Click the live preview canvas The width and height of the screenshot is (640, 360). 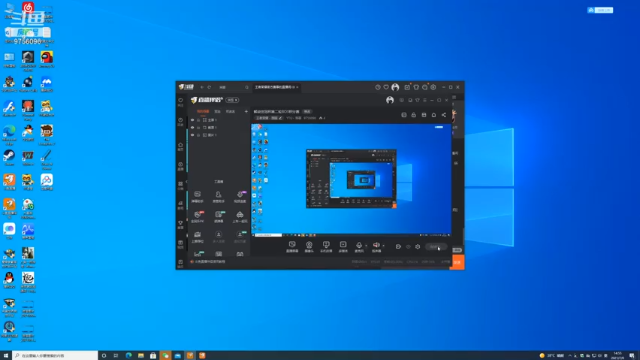[351, 180]
